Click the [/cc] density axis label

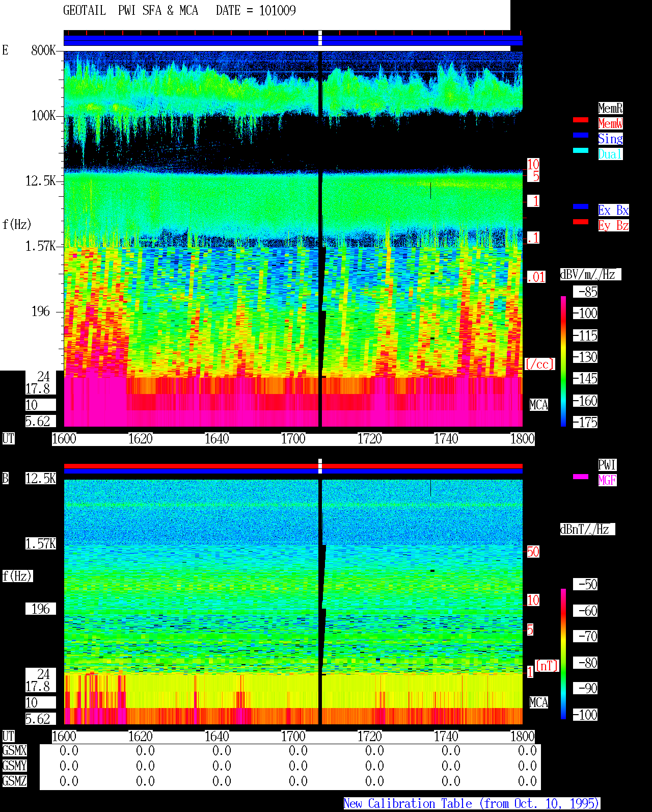pyautogui.click(x=539, y=364)
